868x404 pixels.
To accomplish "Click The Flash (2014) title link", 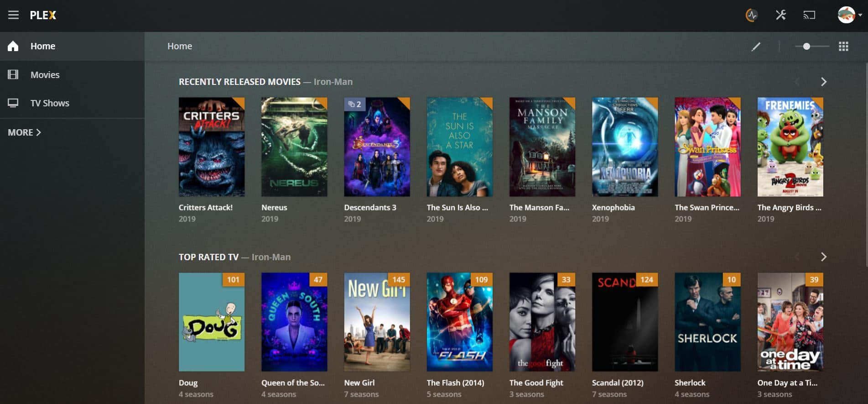I will [x=455, y=383].
